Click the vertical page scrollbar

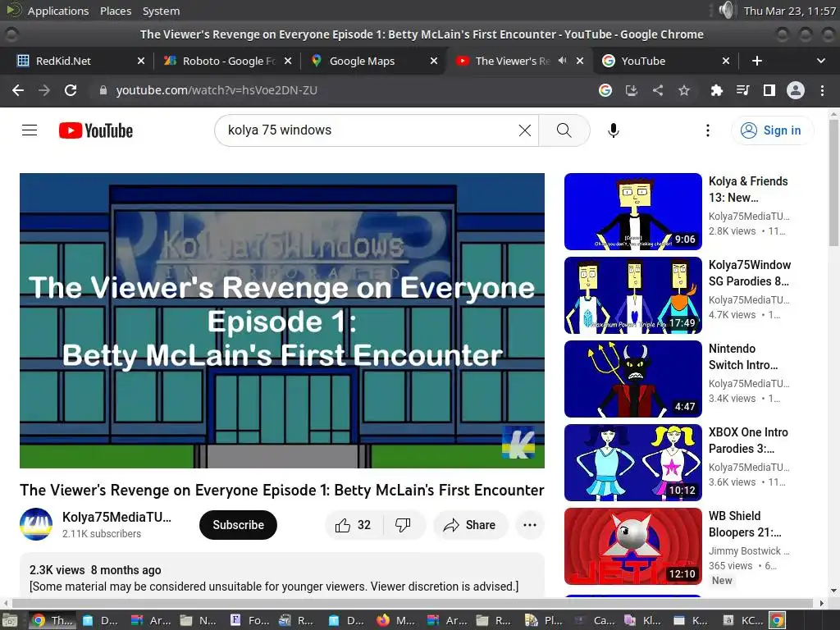pyautogui.click(x=833, y=182)
